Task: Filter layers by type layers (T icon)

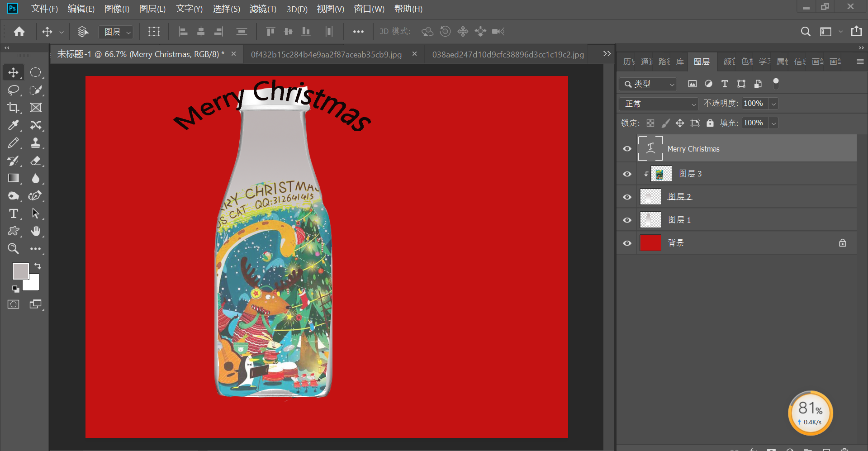Action: pos(725,84)
